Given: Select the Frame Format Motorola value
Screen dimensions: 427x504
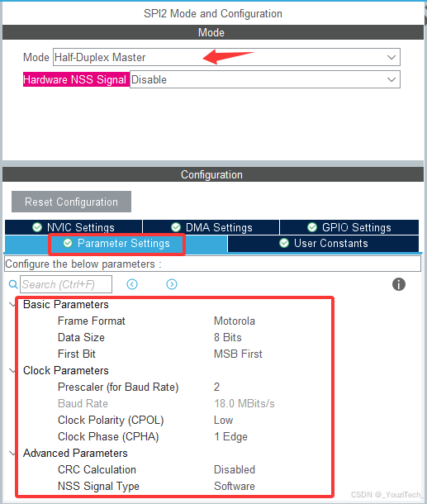Looking at the screenshot, I should [x=235, y=321].
